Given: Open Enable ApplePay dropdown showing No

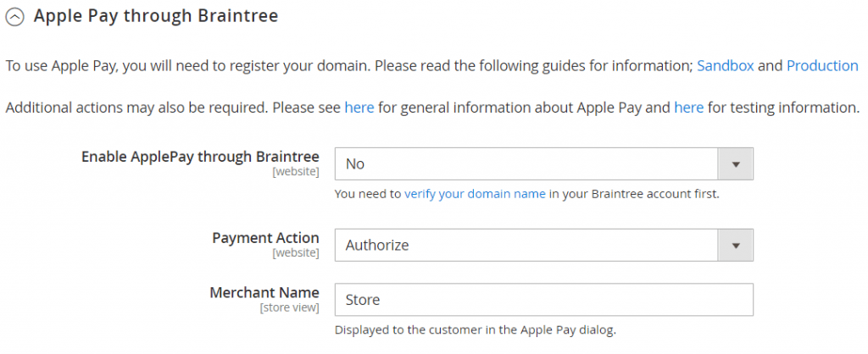Looking at the screenshot, I should (x=526, y=164).
